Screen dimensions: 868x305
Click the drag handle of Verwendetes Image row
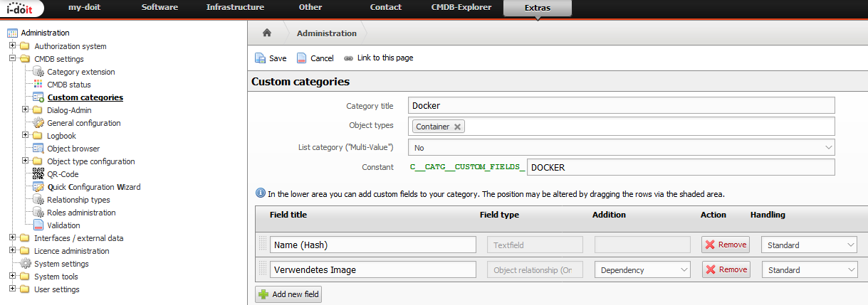[x=263, y=269]
